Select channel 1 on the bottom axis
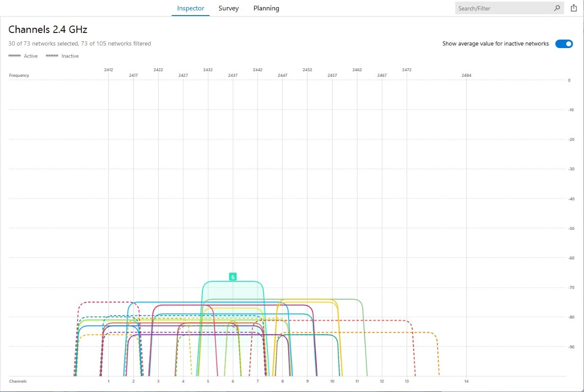Viewport: 584px width, 392px height. pos(109,381)
